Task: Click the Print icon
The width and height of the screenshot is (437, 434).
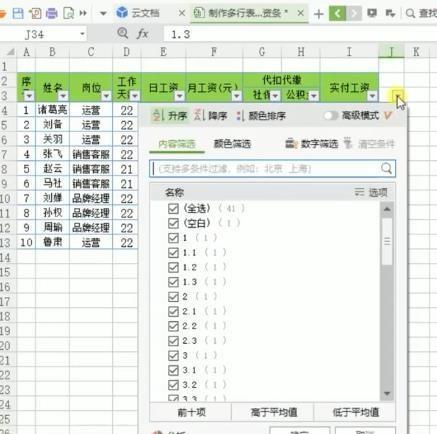Action: coord(52,13)
